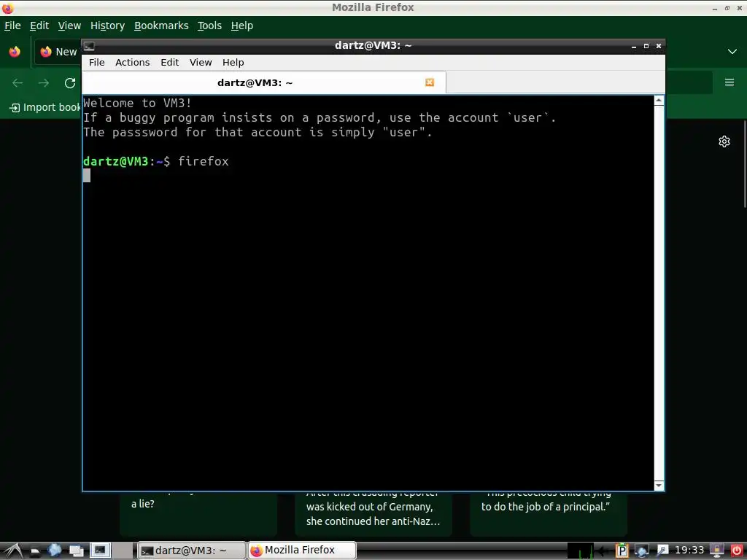Open the Edit menu in the terminal window
The height and width of the screenshot is (560, 747).
(169, 63)
